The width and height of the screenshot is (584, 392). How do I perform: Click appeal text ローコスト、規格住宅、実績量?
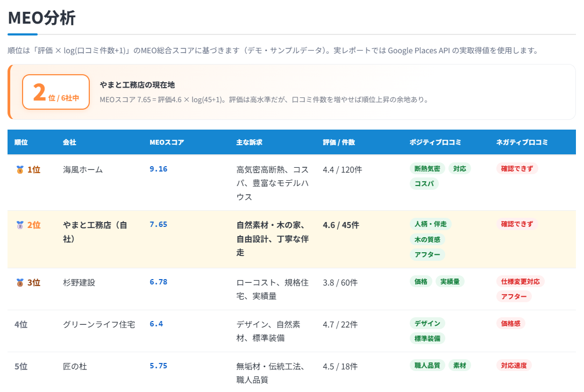[x=273, y=290]
